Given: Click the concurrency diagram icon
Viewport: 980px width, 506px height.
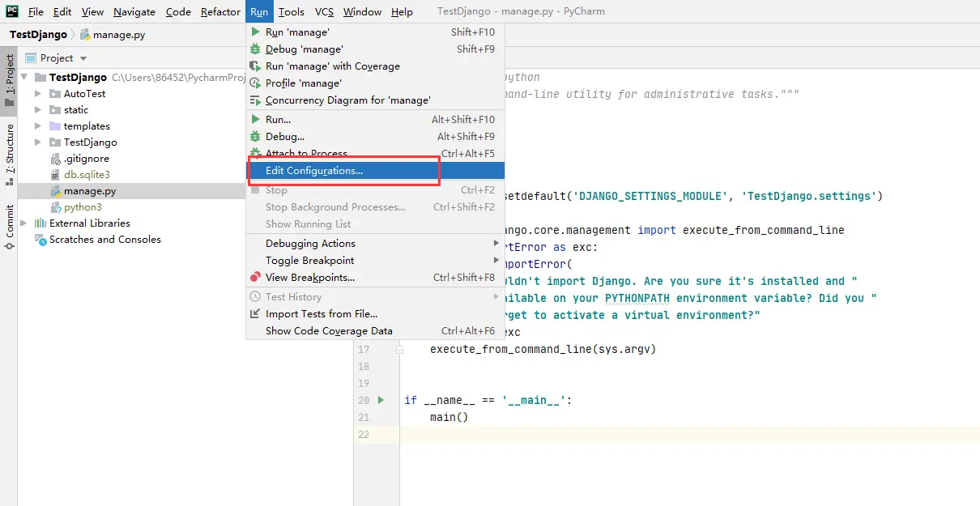Looking at the screenshot, I should (x=256, y=100).
